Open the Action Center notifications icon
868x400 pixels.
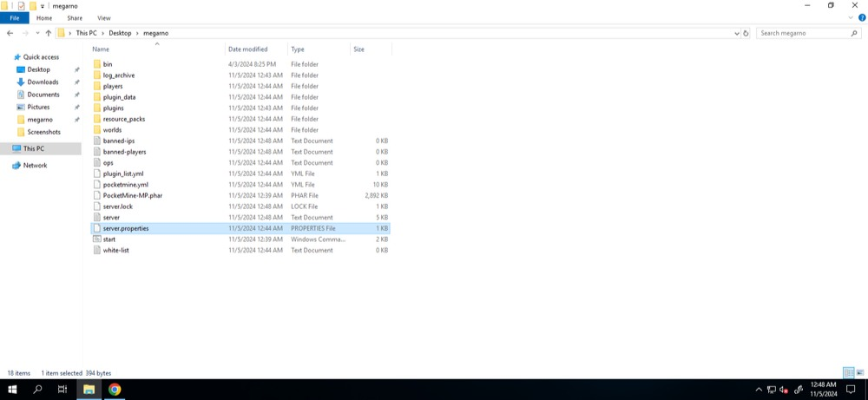coord(851,390)
